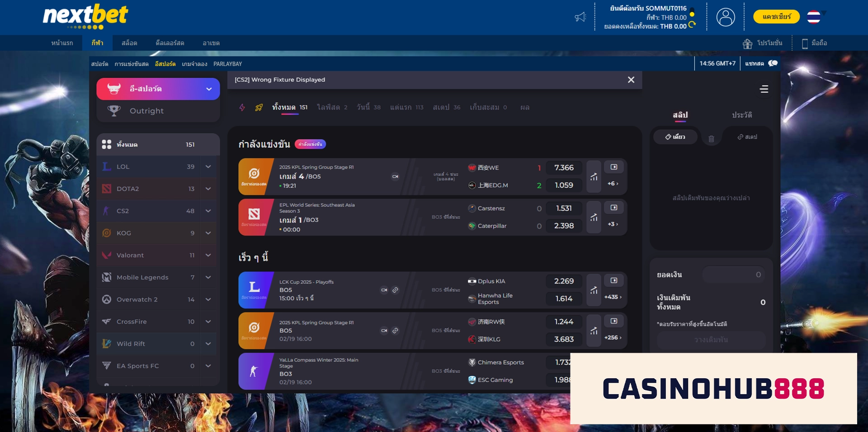Open the announcements megaphone icon

580,17
